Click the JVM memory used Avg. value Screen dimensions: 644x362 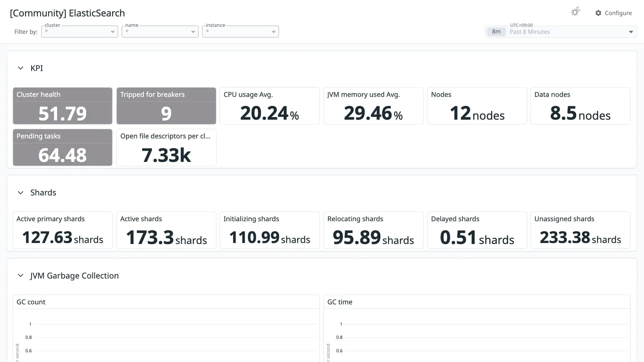coord(373,113)
